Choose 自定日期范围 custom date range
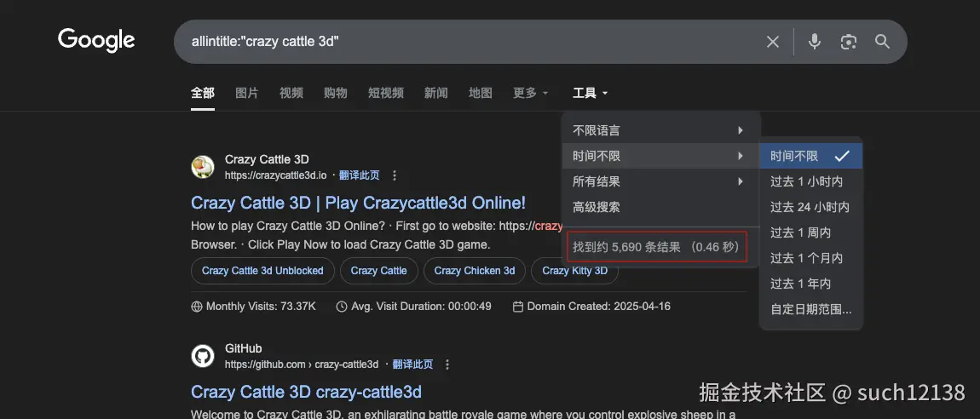The width and height of the screenshot is (980, 419). (810, 309)
